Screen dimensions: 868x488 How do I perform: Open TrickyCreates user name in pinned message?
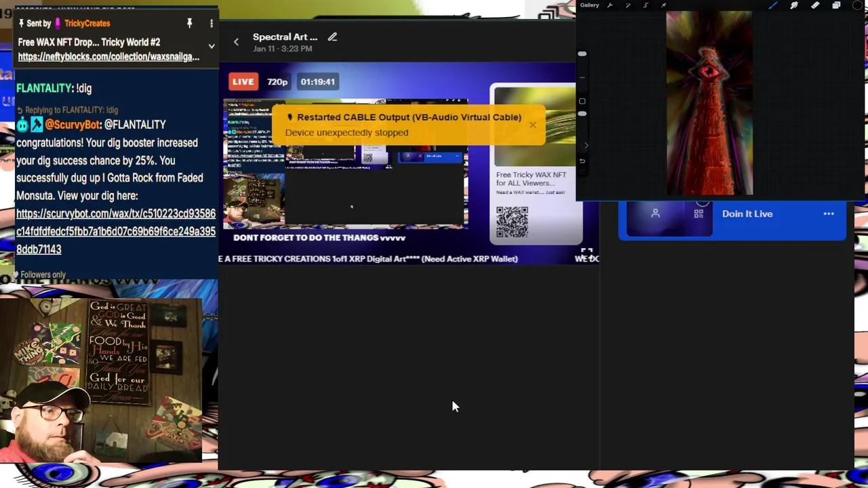[87, 24]
